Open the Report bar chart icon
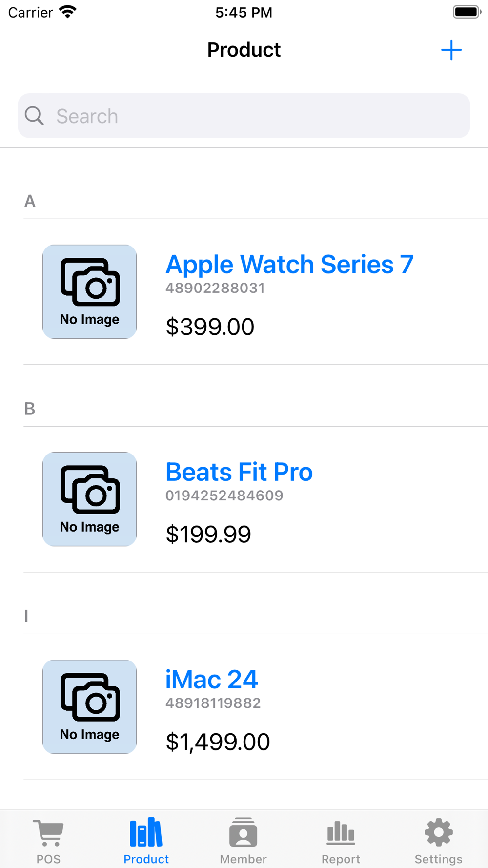This screenshot has width=488, height=868. 341,832
